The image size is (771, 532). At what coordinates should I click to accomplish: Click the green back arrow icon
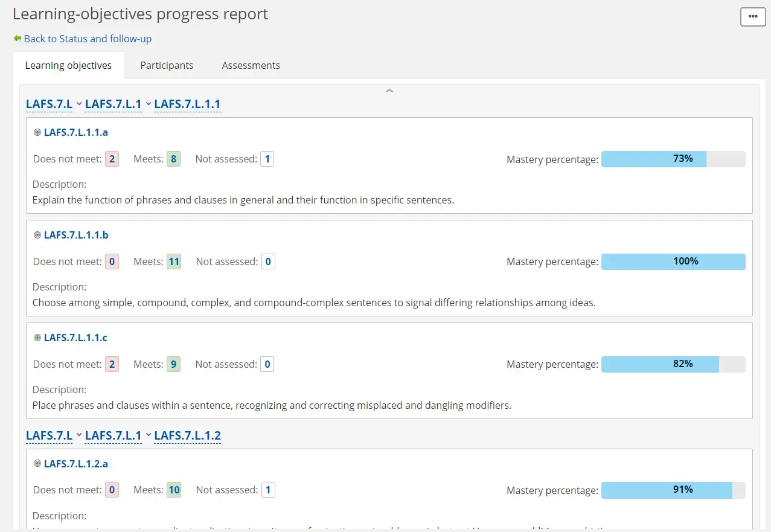(x=18, y=39)
